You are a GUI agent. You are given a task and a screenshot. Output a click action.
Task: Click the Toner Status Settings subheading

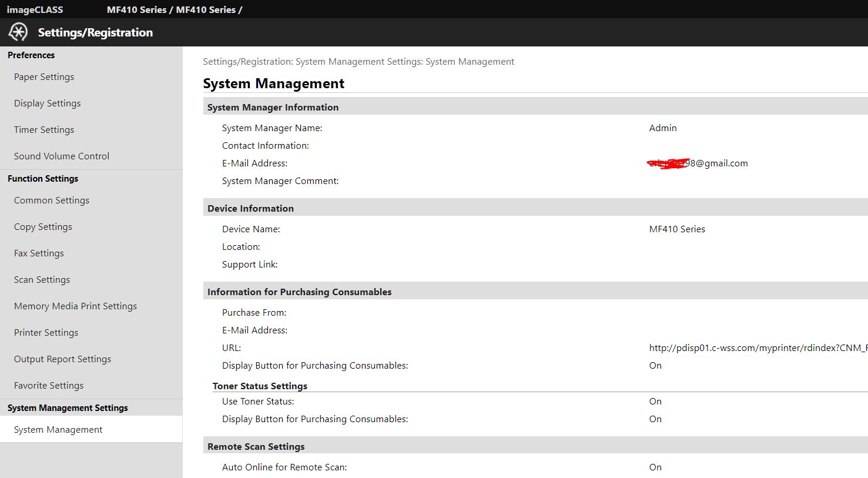point(260,386)
